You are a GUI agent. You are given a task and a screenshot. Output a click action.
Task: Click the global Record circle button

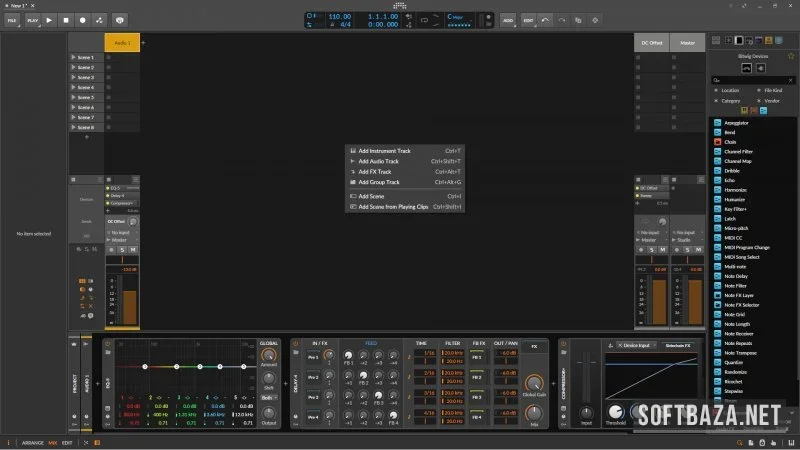[82, 19]
